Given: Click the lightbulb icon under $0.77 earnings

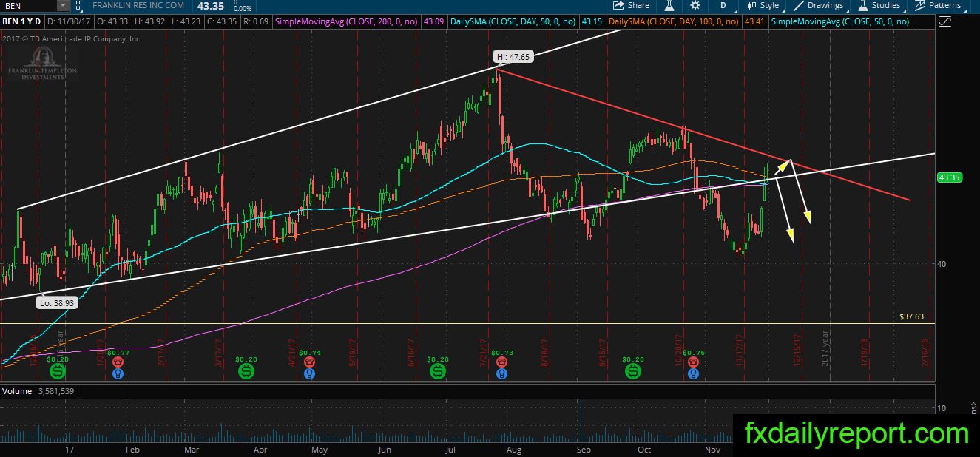Looking at the screenshot, I should [x=118, y=374].
